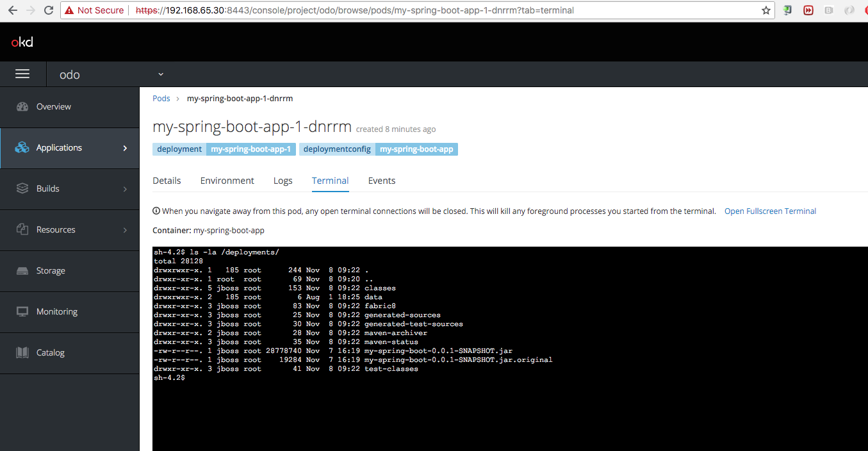Open Monitoring in the sidebar

click(69, 312)
